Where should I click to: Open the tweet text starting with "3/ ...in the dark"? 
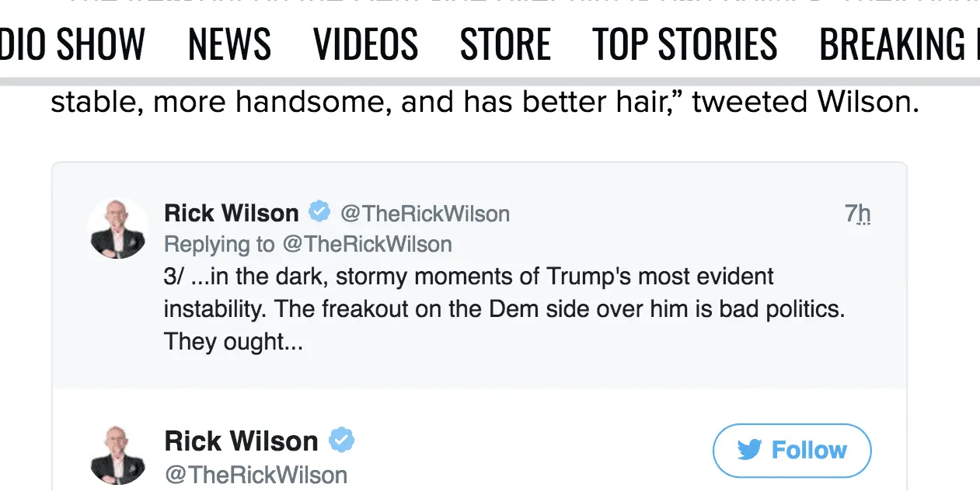point(469,277)
